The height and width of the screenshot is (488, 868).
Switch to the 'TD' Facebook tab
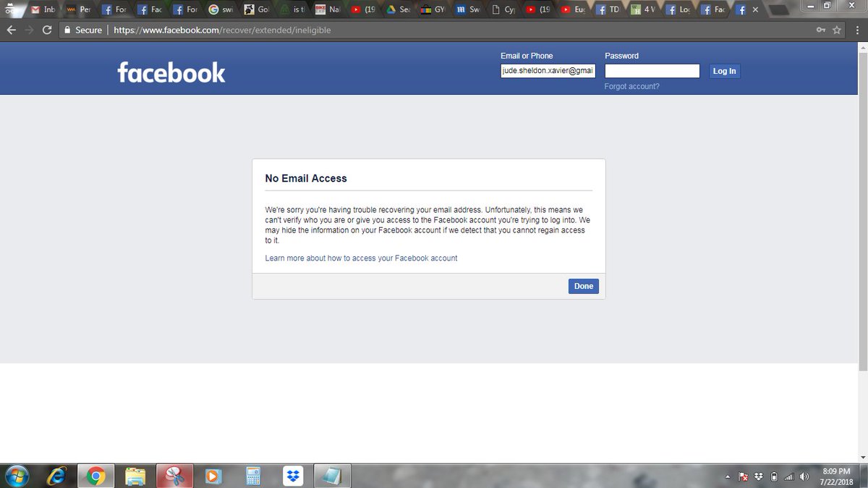pos(608,10)
